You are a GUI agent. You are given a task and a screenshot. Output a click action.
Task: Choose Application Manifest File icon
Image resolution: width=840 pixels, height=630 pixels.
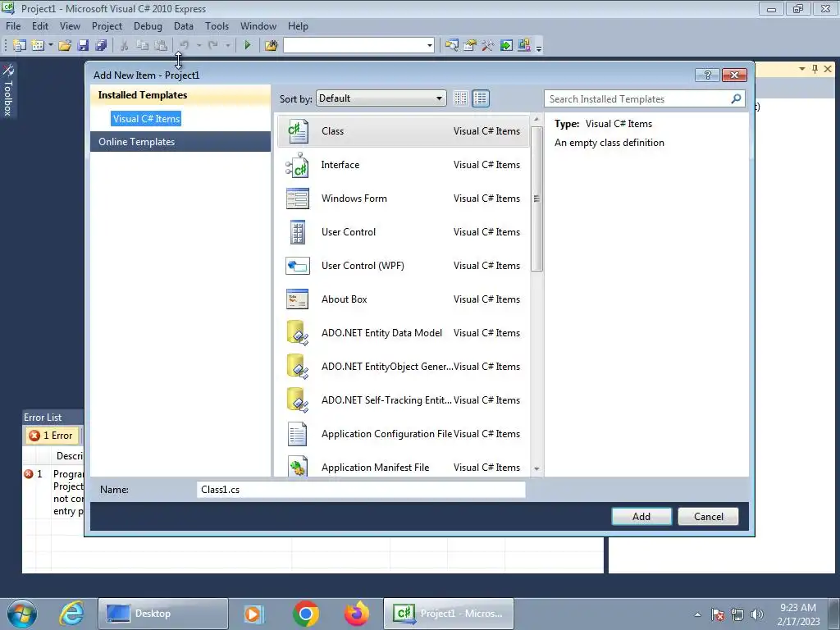[x=297, y=466]
